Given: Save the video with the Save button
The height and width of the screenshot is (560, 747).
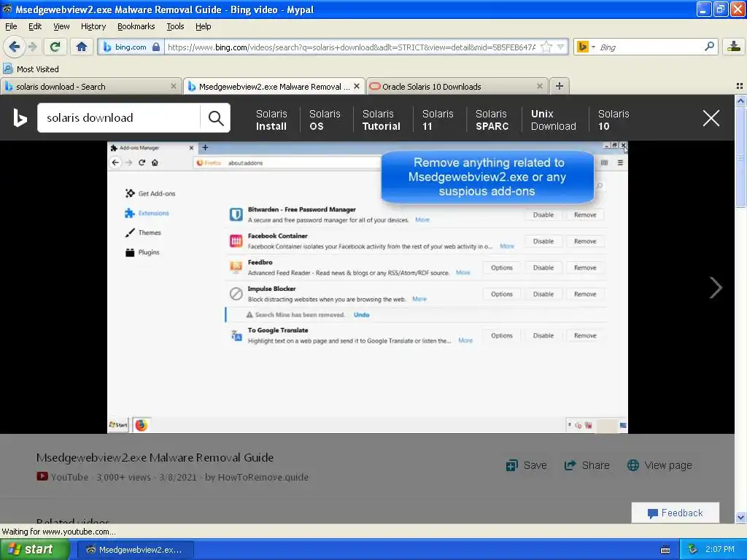Looking at the screenshot, I should [527, 465].
